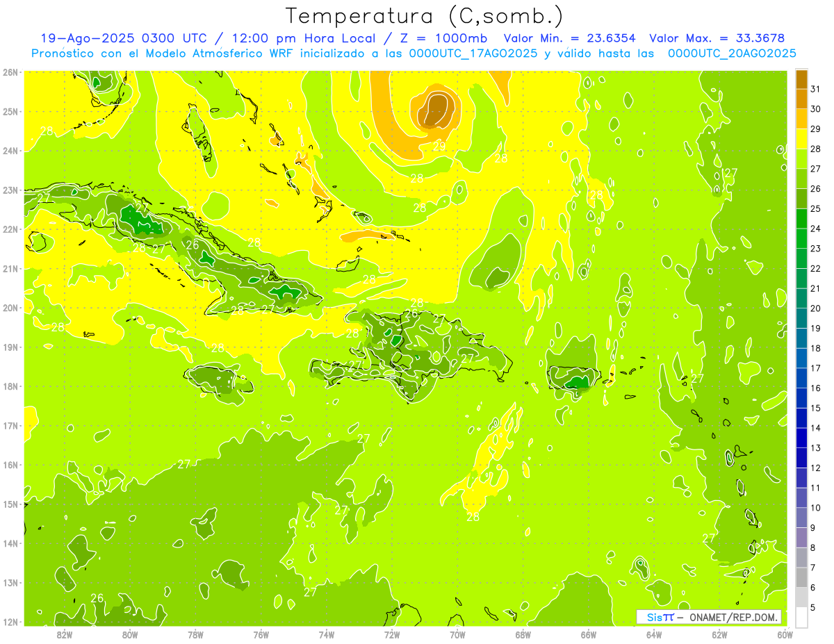Click the legend color band between 28 and 29
Screen dimensions: 834x644
pyautogui.click(x=801, y=139)
